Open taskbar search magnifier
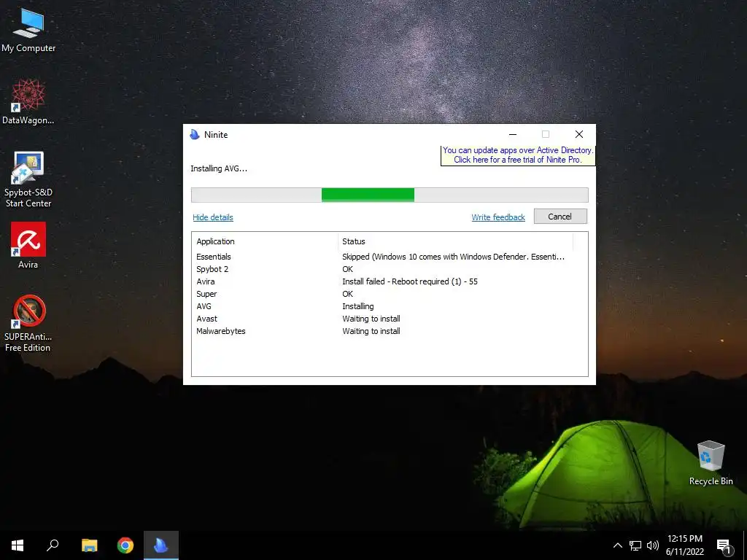This screenshot has height=560, width=747. point(53,545)
